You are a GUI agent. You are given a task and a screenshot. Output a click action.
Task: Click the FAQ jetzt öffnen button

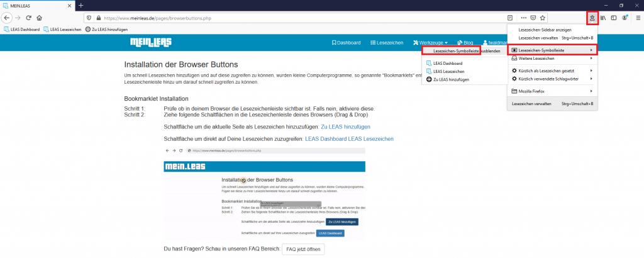pos(303,249)
